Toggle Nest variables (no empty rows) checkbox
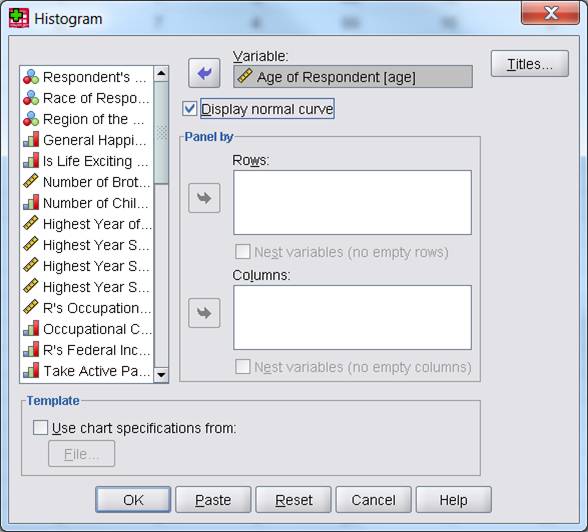This screenshot has height=532, width=588. point(243,252)
